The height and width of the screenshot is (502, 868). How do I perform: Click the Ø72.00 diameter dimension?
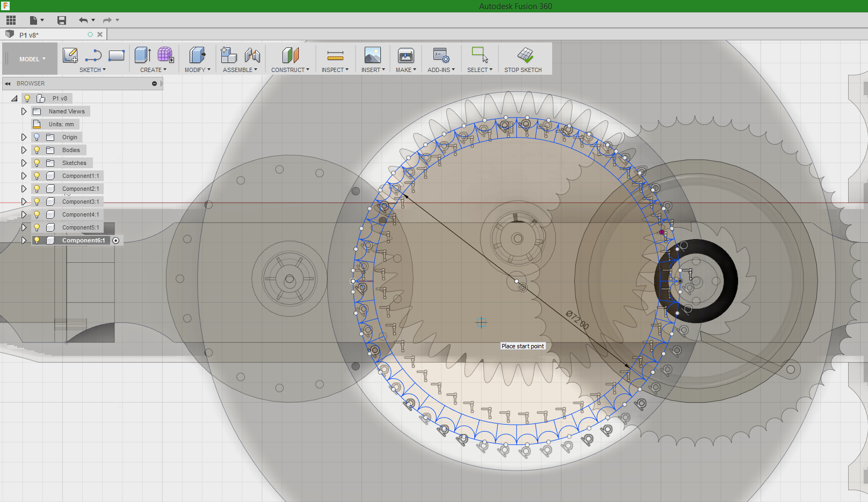[x=577, y=320]
